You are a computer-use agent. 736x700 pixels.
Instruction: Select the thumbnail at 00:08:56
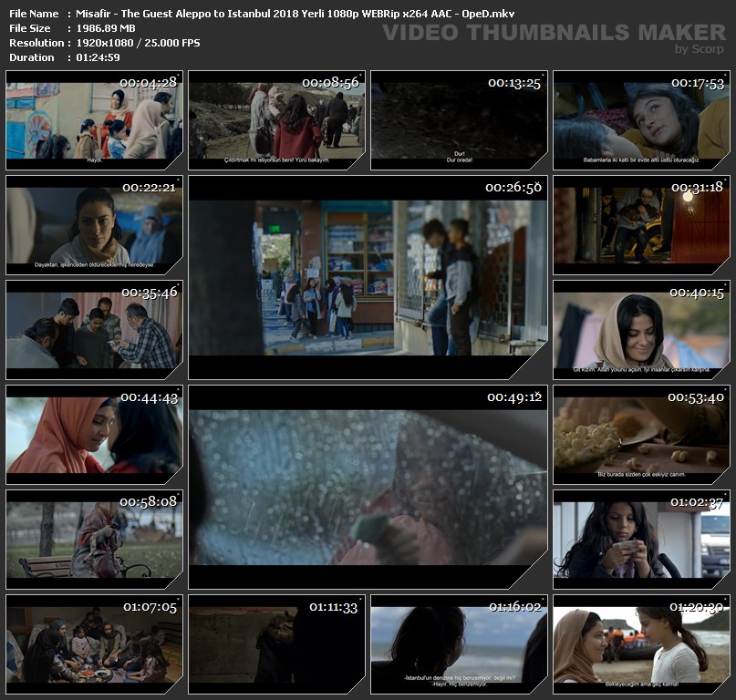pos(276,120)
